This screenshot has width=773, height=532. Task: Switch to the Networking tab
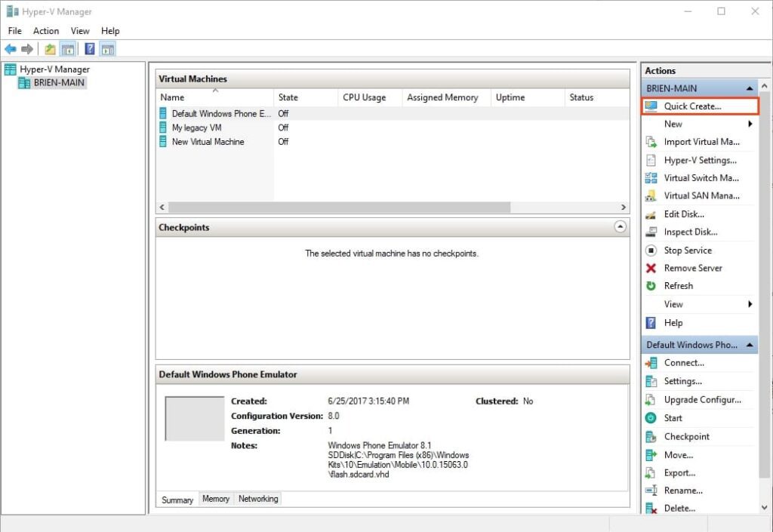click(258, 499)
